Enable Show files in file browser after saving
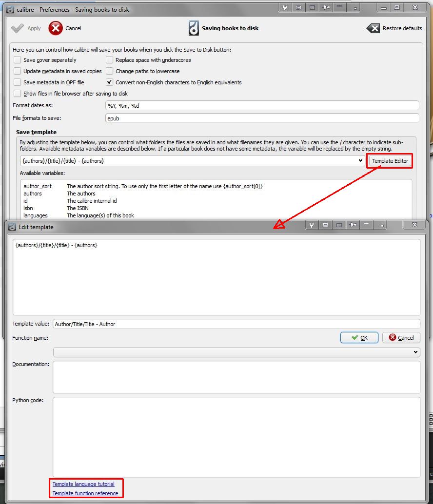 coord(18,94)
